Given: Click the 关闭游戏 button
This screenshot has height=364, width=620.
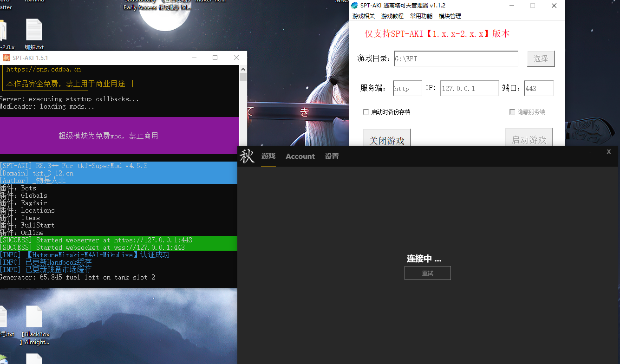Looking at the screenshot, I should point(387,138).
